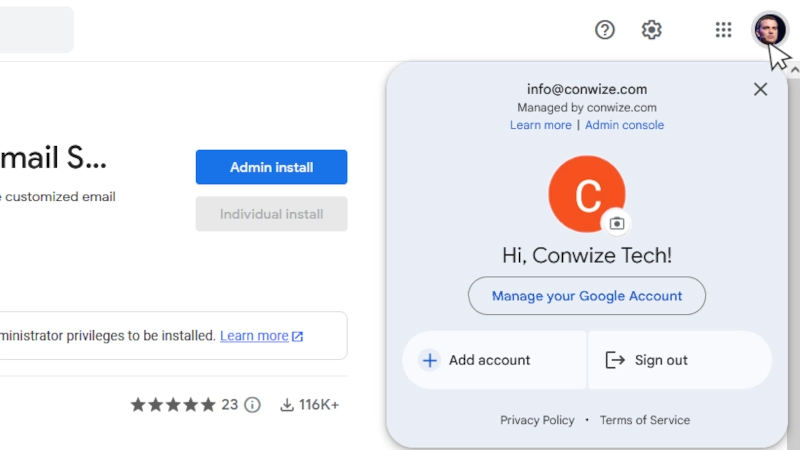Screen dimensions: 800x450
Task: Click the scrollbar up arrow
Action: [794, 70]
